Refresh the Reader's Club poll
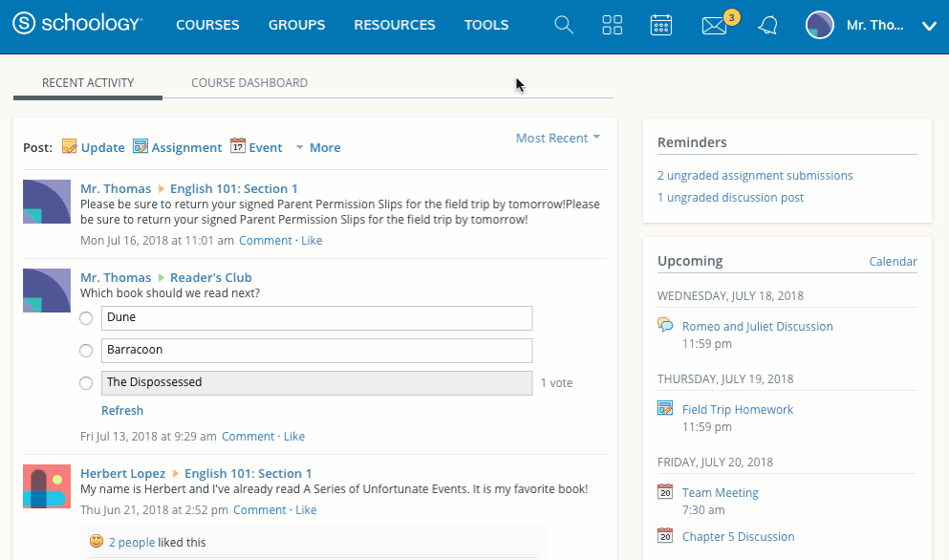This screenshot has width=949, height=560. click(x=122, y=411)
